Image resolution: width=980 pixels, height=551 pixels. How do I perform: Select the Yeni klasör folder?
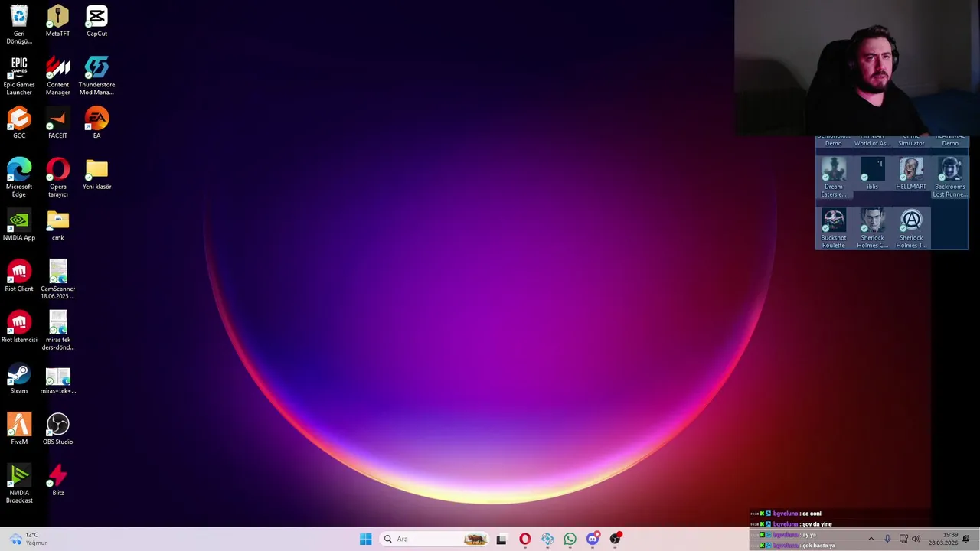pyautogui.click(x=96, y=174)
